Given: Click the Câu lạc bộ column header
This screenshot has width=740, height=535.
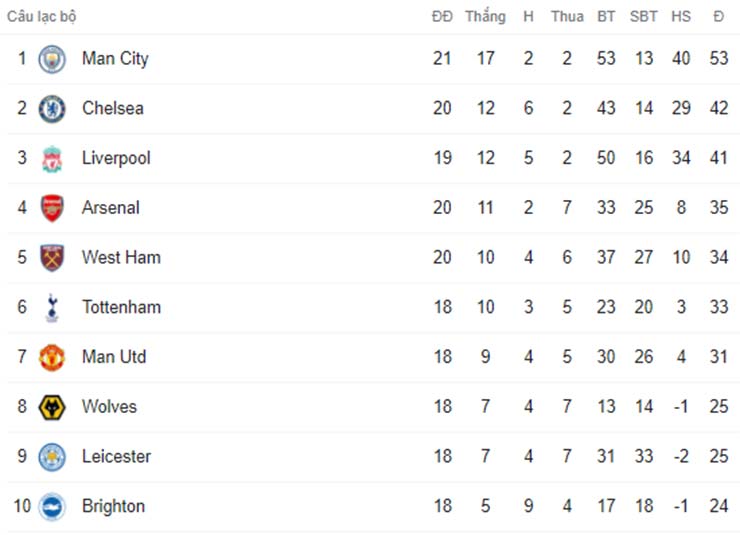Looking at the screenshot, I should click(42, 17).
